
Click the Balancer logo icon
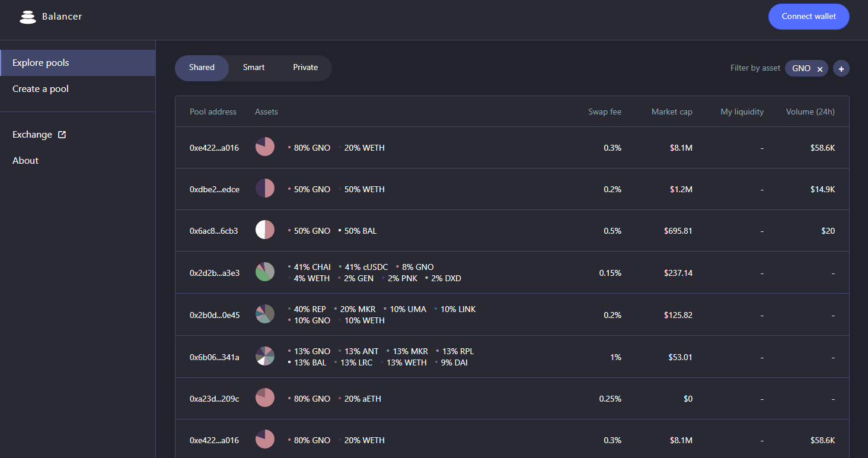pos(27,17)
